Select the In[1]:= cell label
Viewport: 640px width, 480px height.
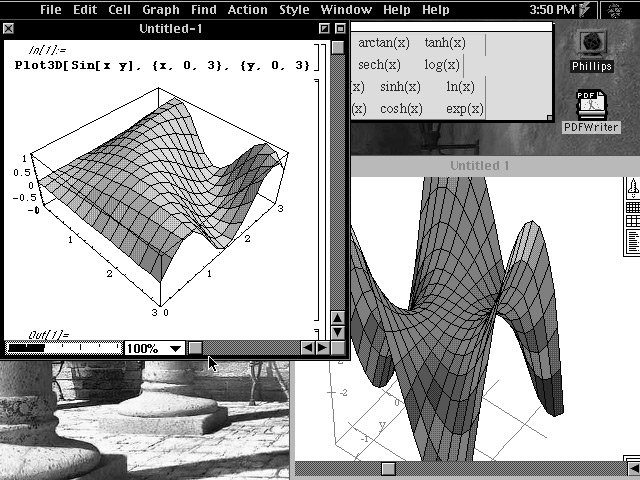click(47, 50)
